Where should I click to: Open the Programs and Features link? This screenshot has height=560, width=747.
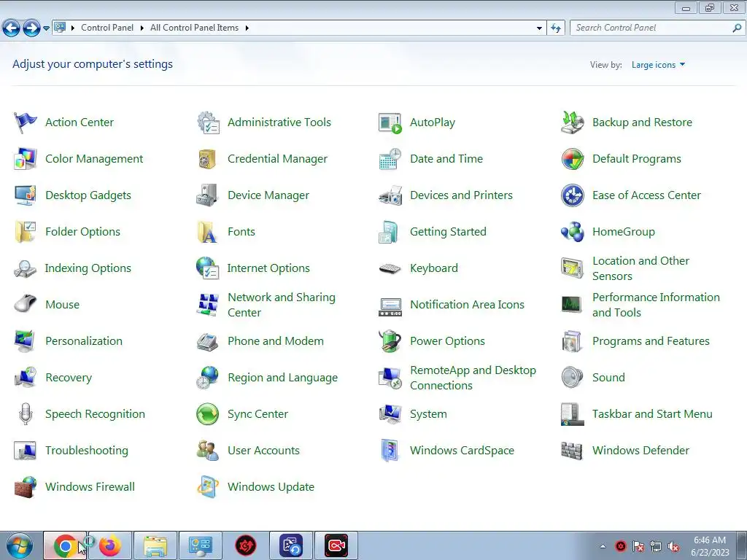[651, 341]
